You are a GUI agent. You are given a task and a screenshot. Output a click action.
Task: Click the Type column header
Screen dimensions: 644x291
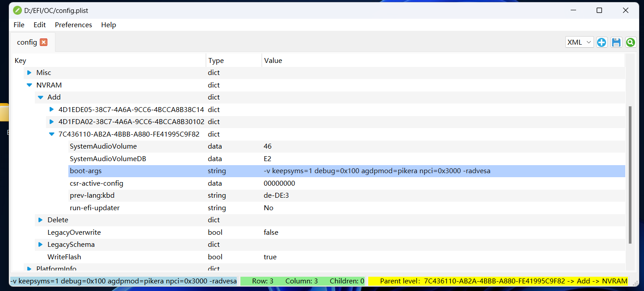(234, 61)
